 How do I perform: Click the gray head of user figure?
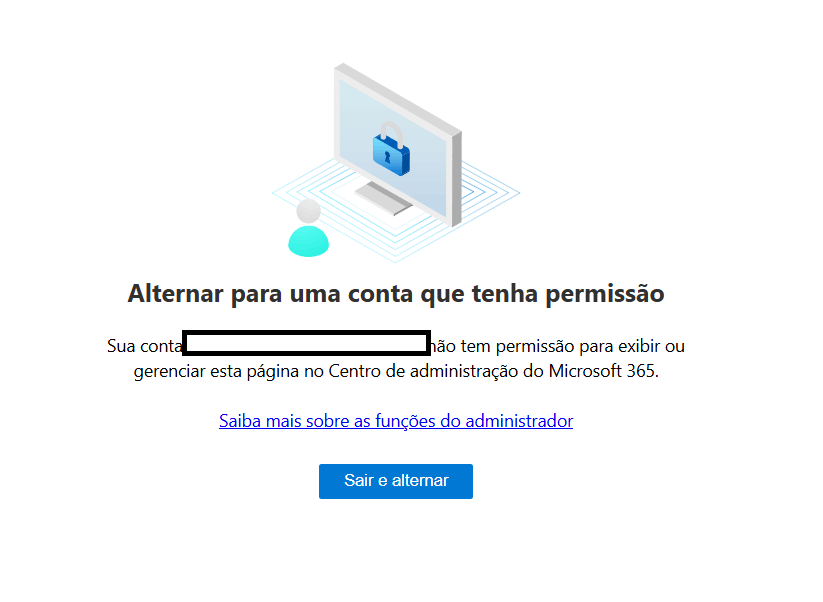[x=309, y=212]
